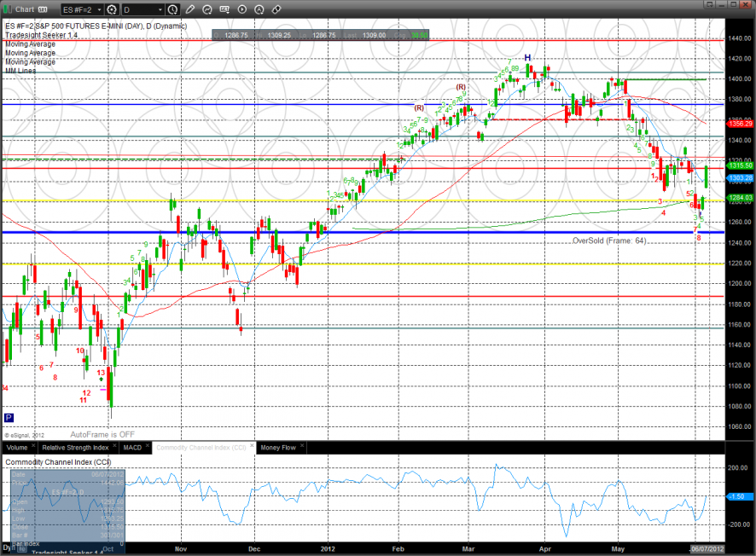
Task: Click the OverSold (Frame: 64) label
Action: coord(609,240)
